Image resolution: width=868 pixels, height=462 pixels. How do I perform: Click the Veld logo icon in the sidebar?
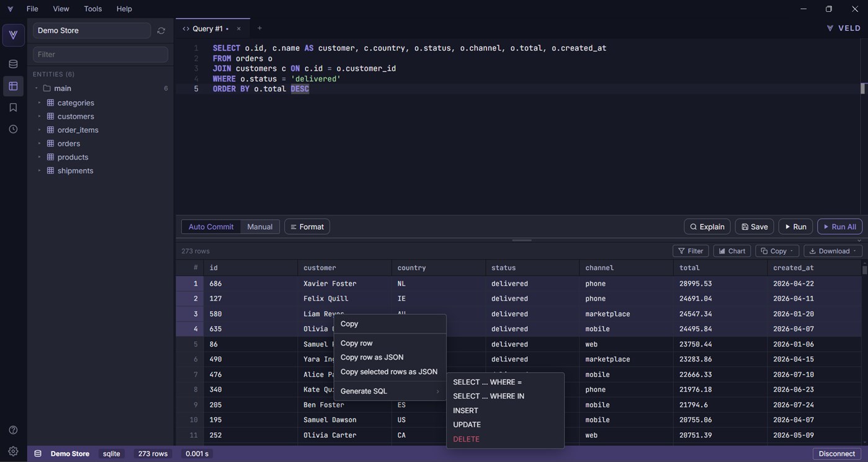coord(13,35)
